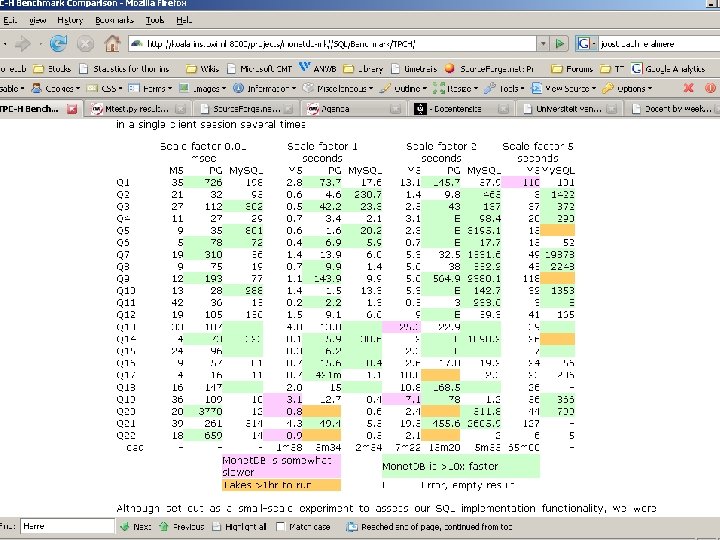Image resolution: width=720 pixels, height=540 pixels.
Task: Open the Bookmarks menu
Action: click(114, 20)
